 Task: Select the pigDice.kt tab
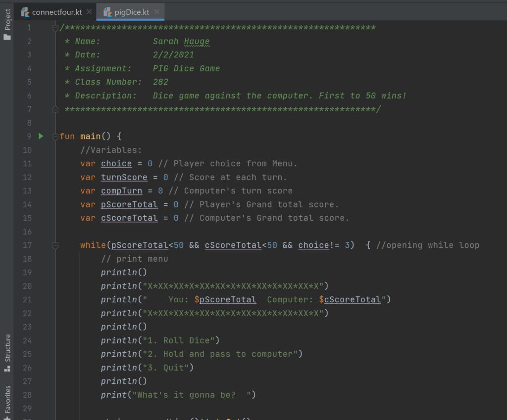pyautogui.click(x=132, y=12)
